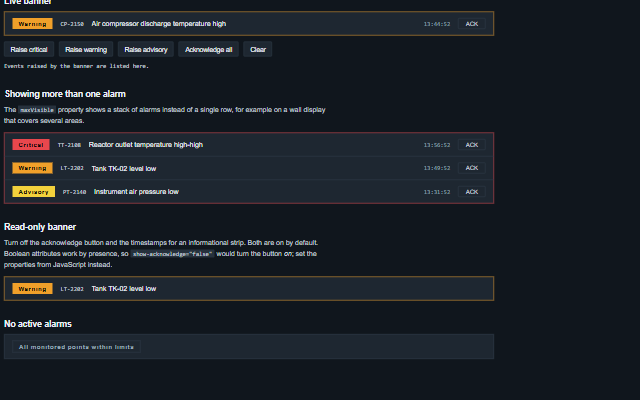This screenshot has width=640, height=400.
Task: Click the Raise advisory button
Action: tap(146, 49)
